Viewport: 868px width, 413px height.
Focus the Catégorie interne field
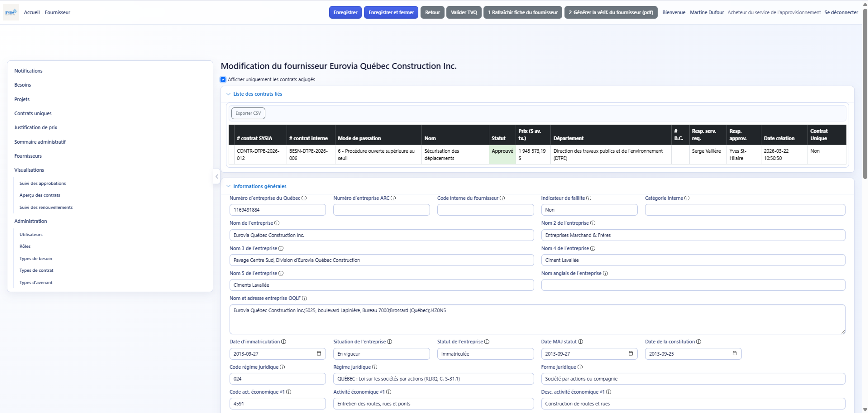(745, 210)
